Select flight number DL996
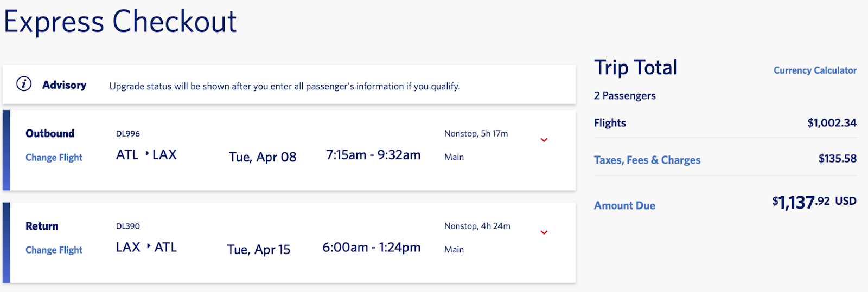The height and width of the screenshot is (292, 868). [128, 134]
